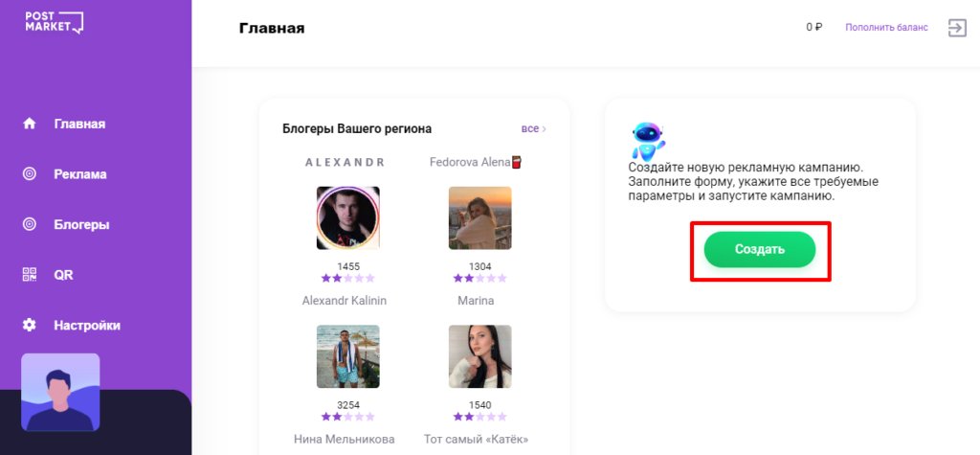
Task: Open Тот самый «Катёк» photo
Action: coord(480,356)
